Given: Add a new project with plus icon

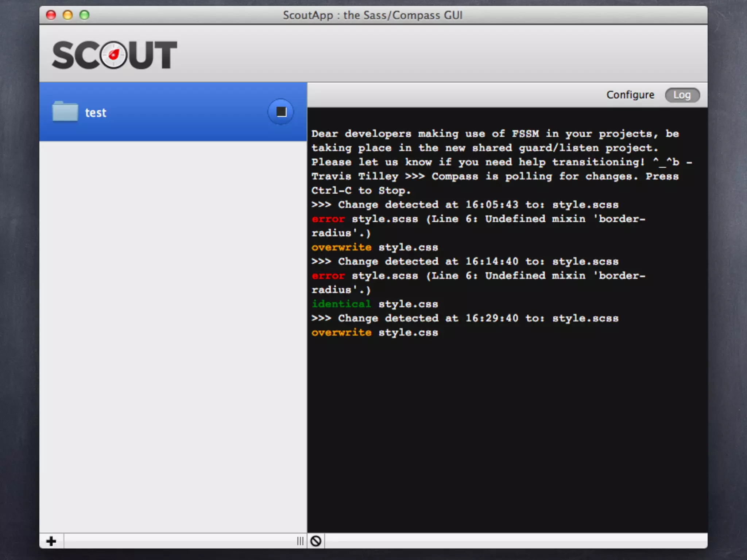Looking at the screenshot, I should click(51, 541).
